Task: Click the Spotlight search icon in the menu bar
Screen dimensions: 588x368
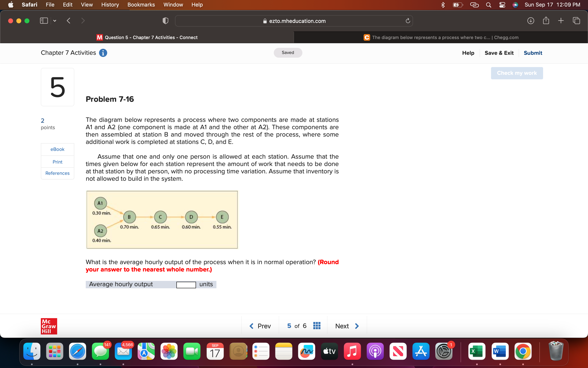Action: (x=489, y=5)
